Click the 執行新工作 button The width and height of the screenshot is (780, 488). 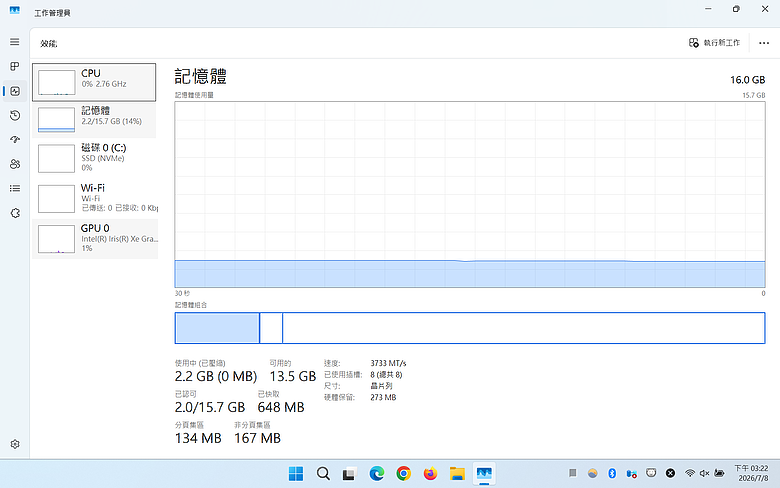(x=714, y=43)
